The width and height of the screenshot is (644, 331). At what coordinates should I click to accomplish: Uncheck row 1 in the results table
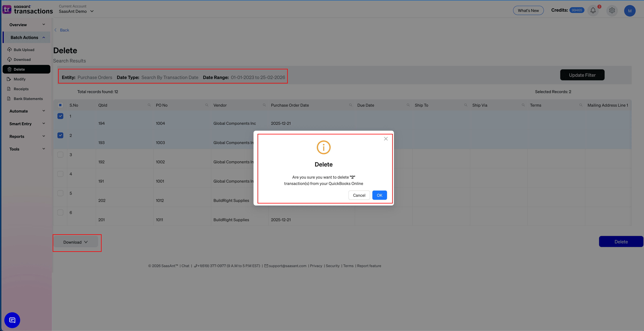pos(60,116)
